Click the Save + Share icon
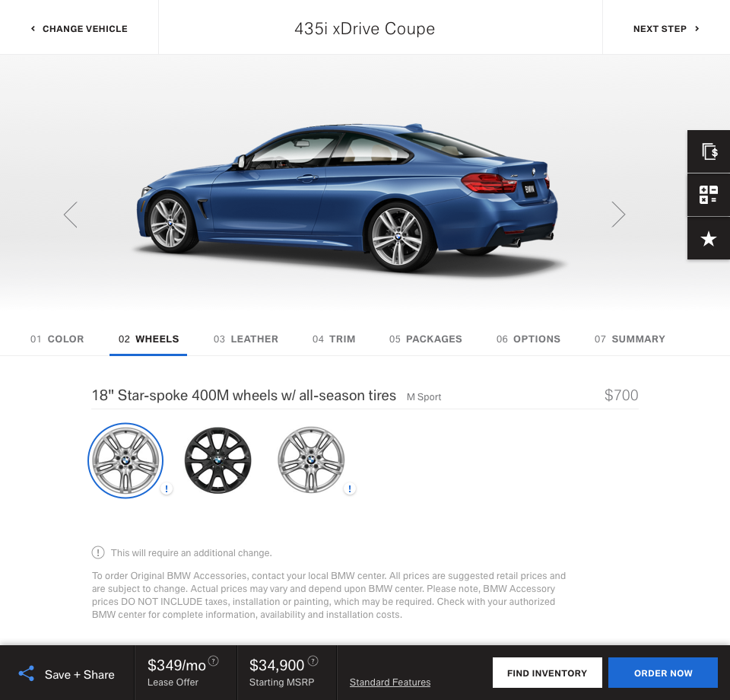730x700 pixels. [x=26, y=673]
